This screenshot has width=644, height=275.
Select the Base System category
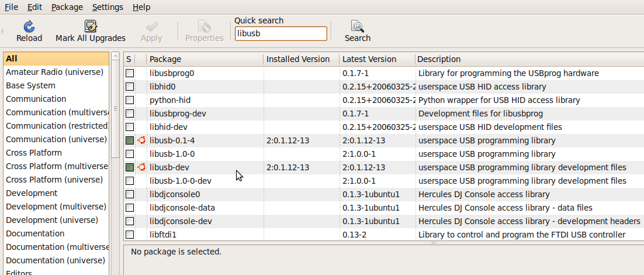pos(56,85)
